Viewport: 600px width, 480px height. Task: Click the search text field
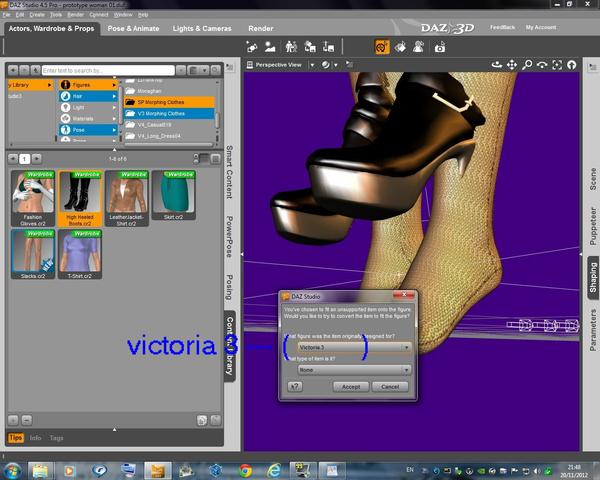point(108,70)
